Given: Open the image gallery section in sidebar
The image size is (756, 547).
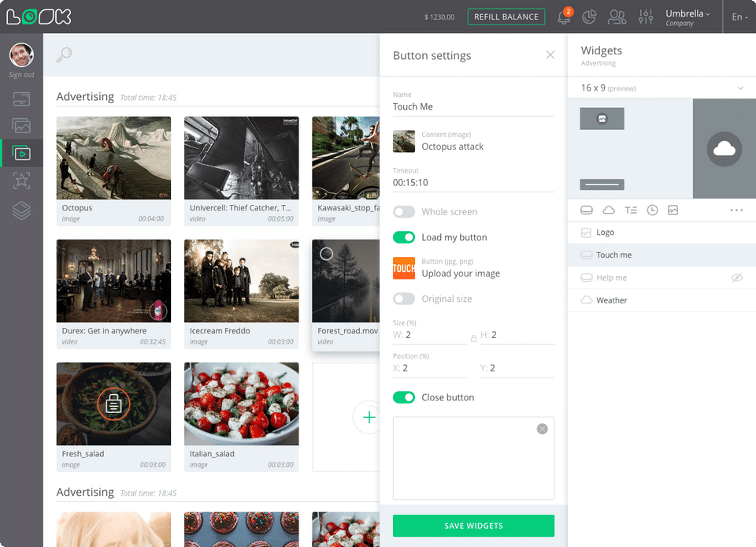Looking at the screenshot, I should (21, 126).
